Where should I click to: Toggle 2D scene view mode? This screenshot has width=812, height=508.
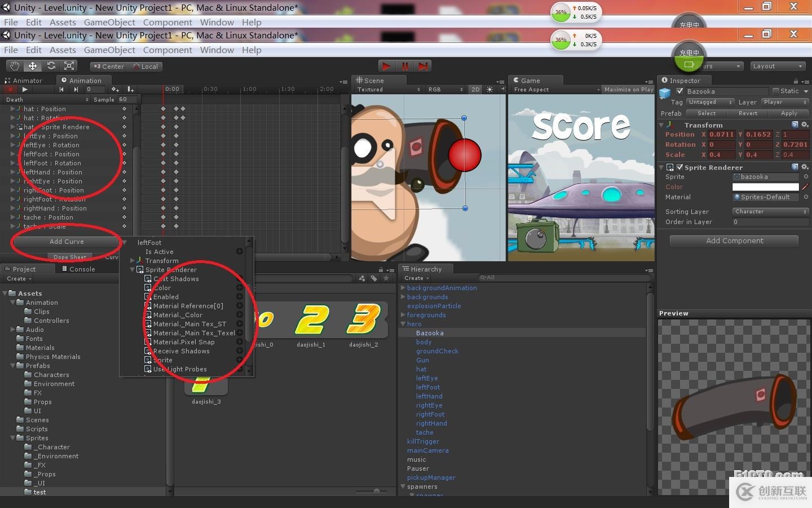tap(475, 89)
